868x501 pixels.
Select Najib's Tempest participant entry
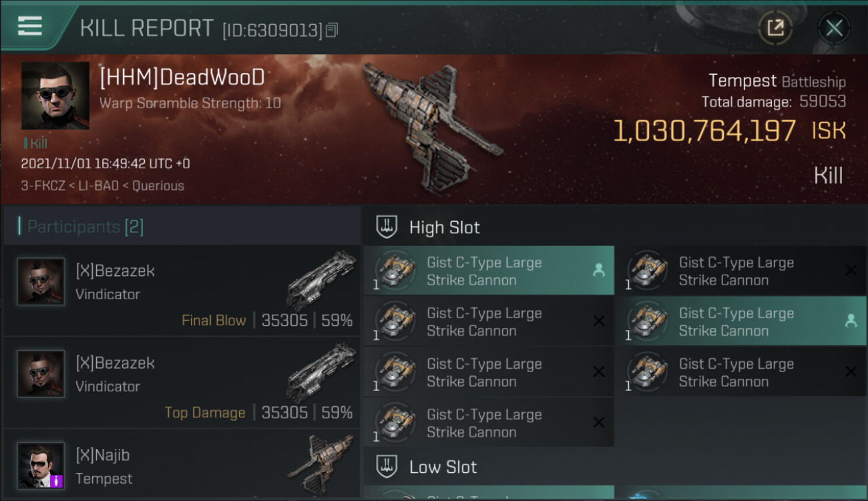click(x=182, y=466)
